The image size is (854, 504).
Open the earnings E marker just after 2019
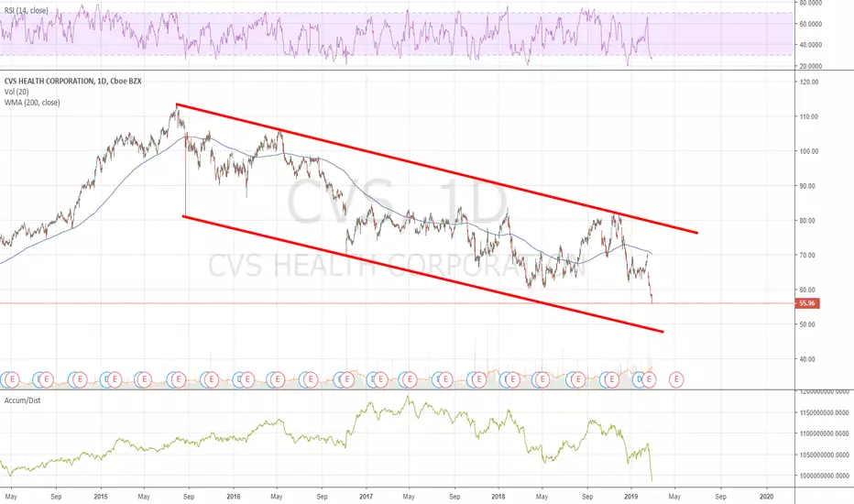(x=649, y=378)
